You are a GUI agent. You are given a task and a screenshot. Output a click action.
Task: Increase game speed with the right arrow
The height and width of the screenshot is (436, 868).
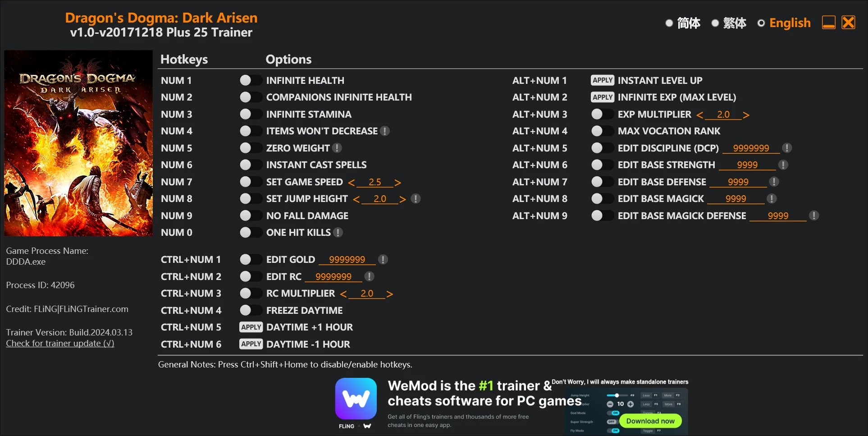[397, 182]
